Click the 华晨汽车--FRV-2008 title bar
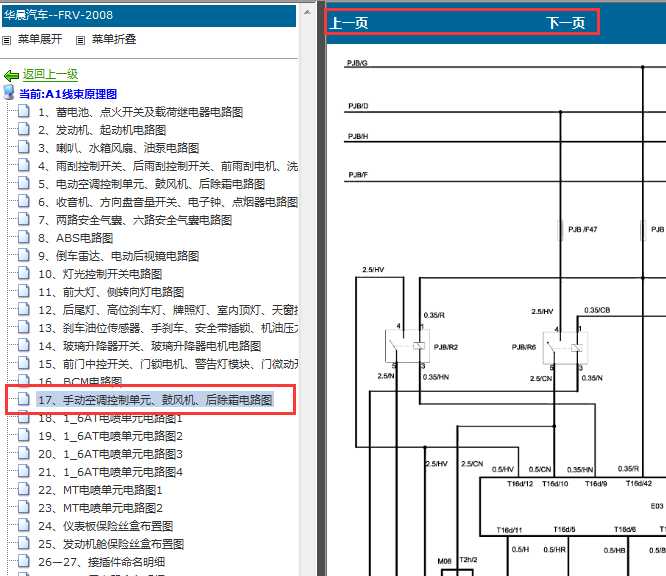Viewport: 666px width, 576px height. click(148, 15)
